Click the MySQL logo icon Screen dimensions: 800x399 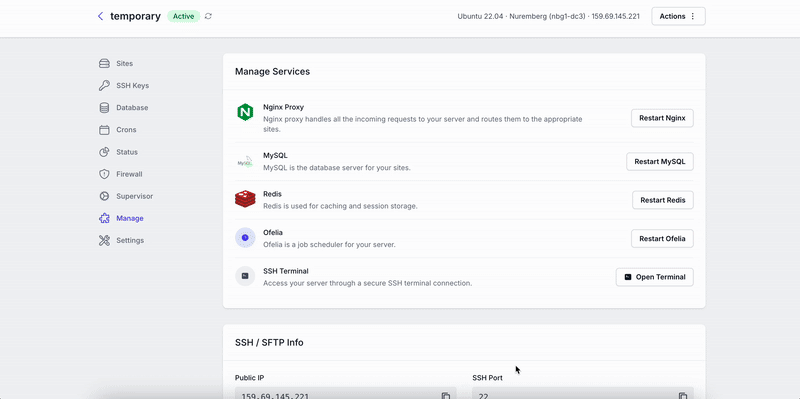(x=245, y=161)
